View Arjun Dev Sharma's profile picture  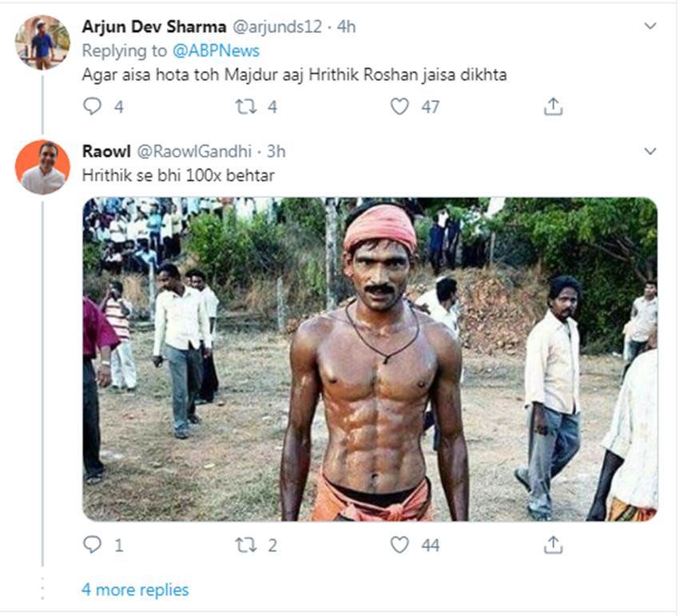coord(42,42)
